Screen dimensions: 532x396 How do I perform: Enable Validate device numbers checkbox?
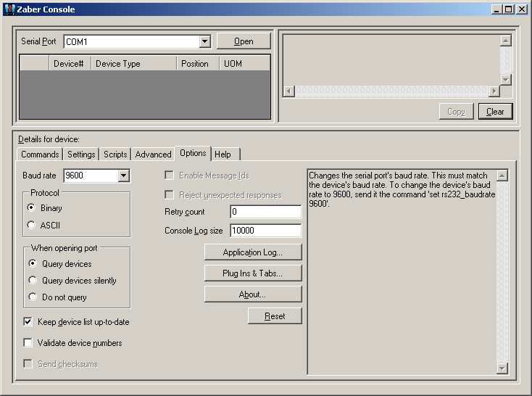coord(28,342)
